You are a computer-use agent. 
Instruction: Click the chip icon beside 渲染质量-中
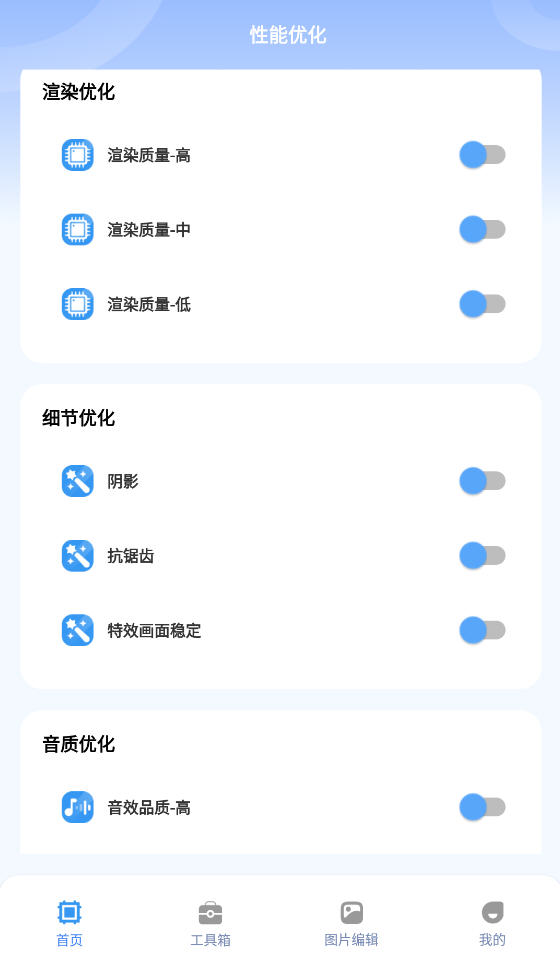(x=78, y=229)
